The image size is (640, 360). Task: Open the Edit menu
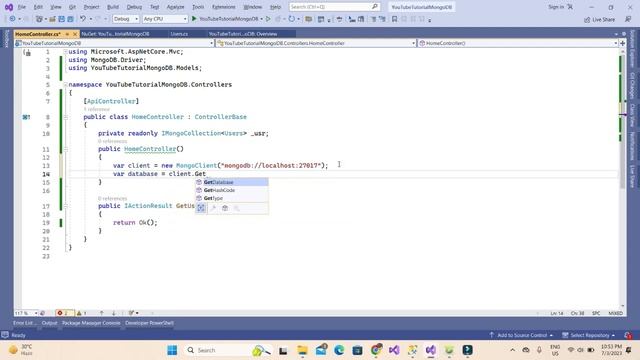click(x=38, y=7)
